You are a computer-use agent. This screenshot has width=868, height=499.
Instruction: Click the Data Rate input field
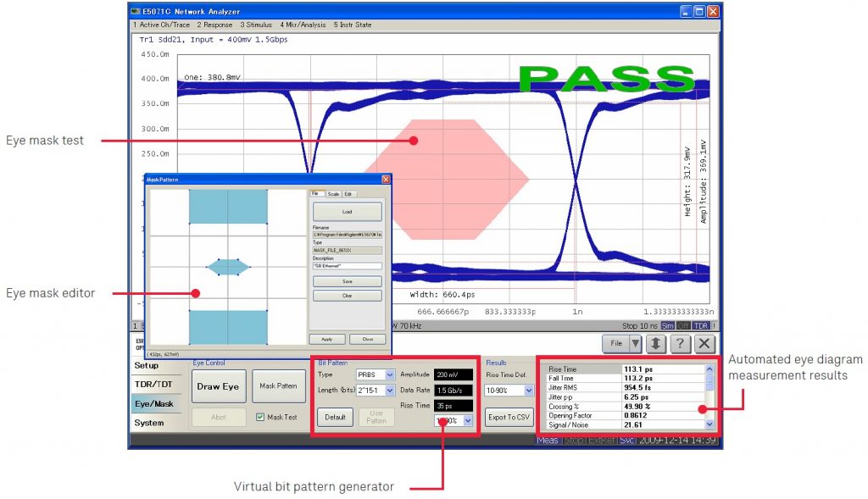[x=453, y=391]
